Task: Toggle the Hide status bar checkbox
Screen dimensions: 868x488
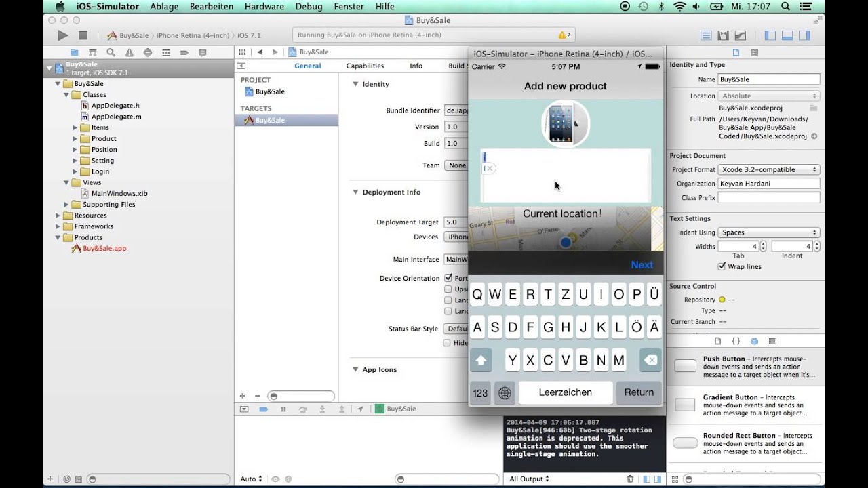Action: click(448, 343)
